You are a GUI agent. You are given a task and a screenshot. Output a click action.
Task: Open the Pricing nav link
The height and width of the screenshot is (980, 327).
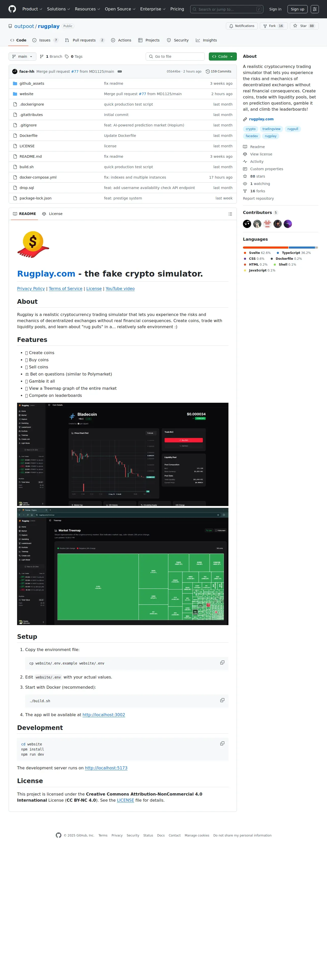click(x=177, y=9)
